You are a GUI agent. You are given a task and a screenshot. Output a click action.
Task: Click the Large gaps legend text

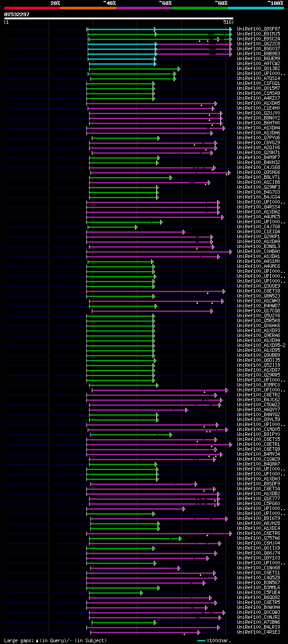[55, 640]
